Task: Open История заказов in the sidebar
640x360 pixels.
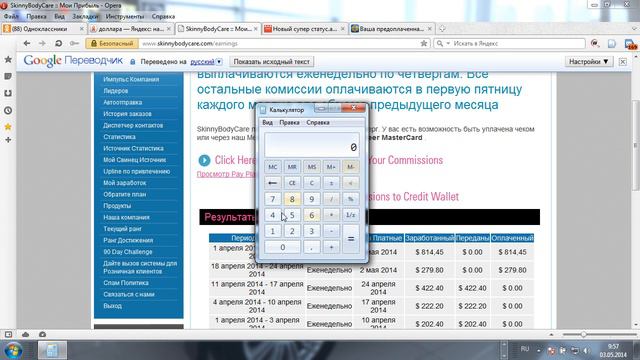Action: (127, 114)
